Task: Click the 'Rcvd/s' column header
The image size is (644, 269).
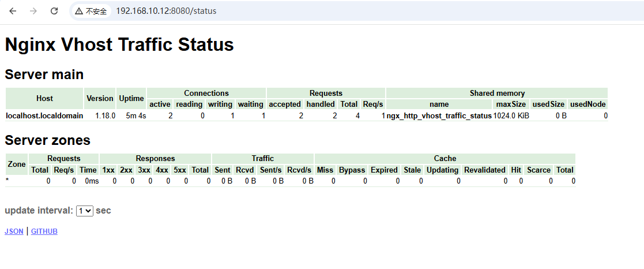Action: click(x=299, y=170)
